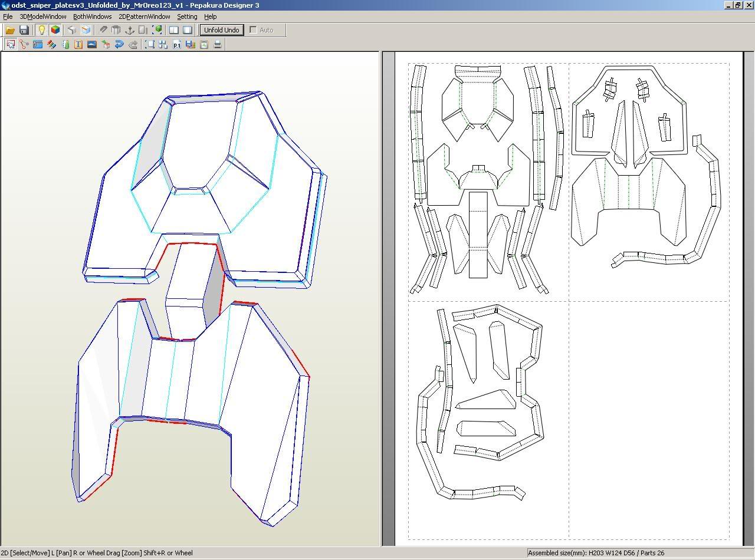The image size is (755, 560).
Task: Select the Select/Move arrow tool
Action: tap(11, 44)
